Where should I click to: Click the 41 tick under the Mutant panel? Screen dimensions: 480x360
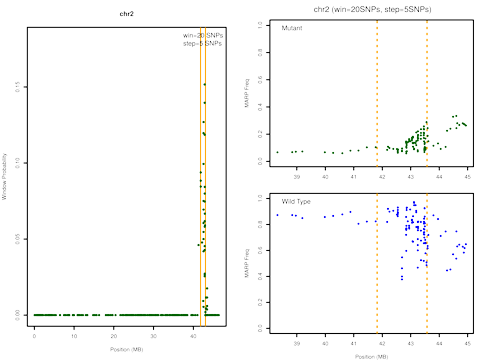[354, 177]
